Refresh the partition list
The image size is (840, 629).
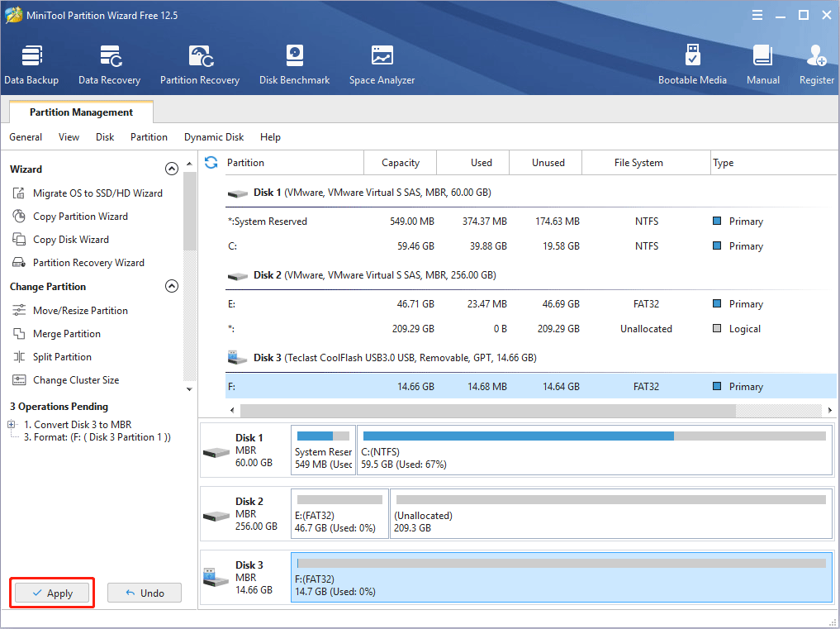pos(211,163)
